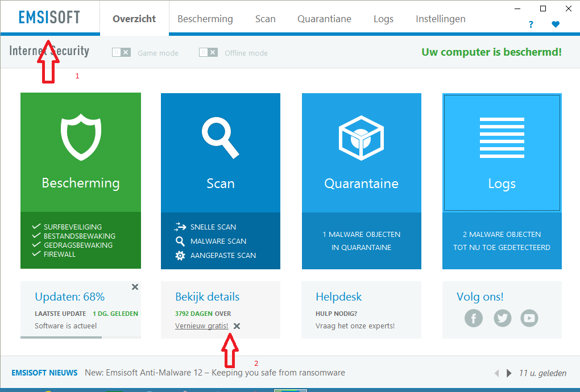
Task: Switch to the Overzicht tab
Action: 134,19
